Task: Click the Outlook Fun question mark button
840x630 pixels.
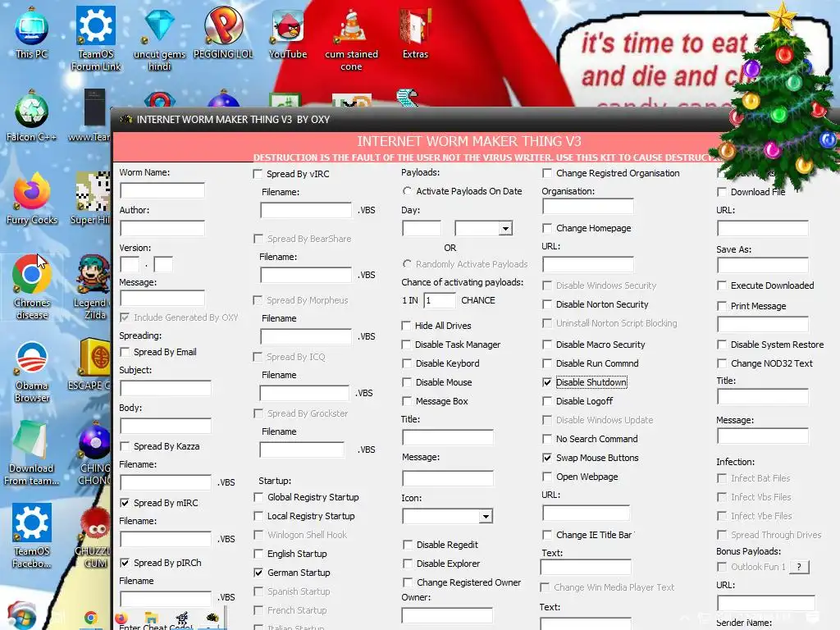Action: [x=799, y=567]
